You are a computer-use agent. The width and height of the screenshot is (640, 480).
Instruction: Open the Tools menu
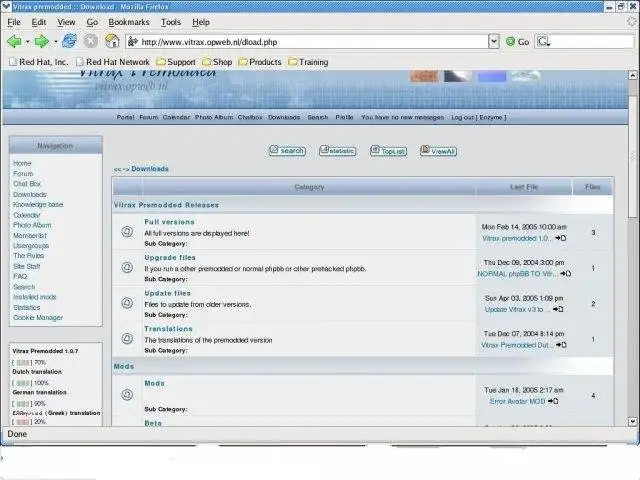click(171, 22)
